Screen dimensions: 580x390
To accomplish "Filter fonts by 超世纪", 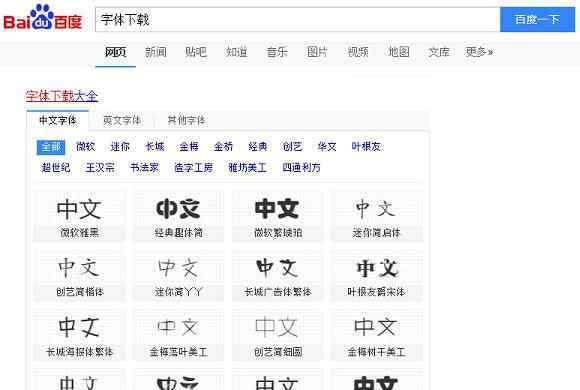I will click(56, 168).
